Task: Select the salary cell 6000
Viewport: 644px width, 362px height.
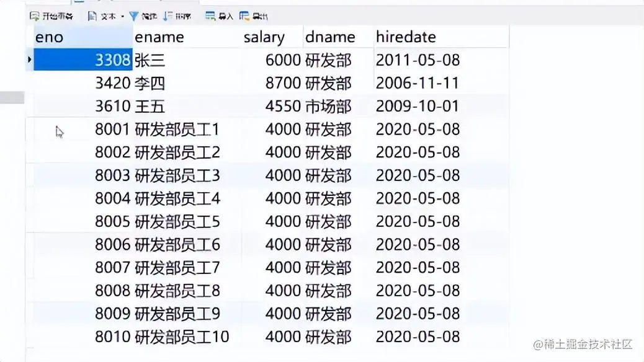Action: coord(272,60)
